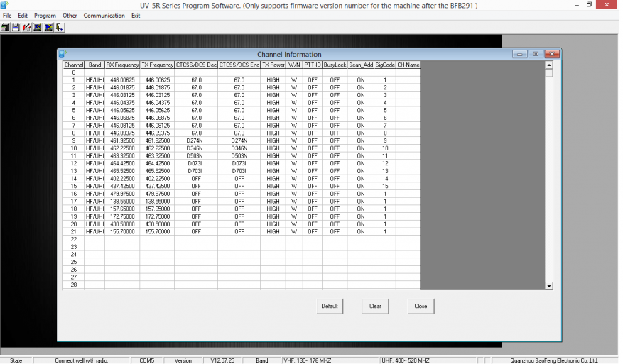The height and width of the screenshot is (364, 623).
Task: Select TX Frequency cell 437.42500 in channel 15
Action: (157, 186)
